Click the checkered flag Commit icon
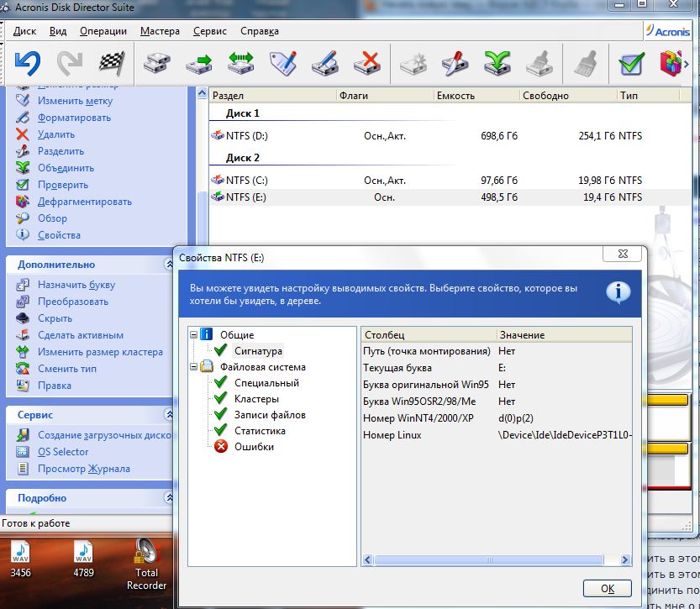The image size is (700, 609). tap(111, 63)
